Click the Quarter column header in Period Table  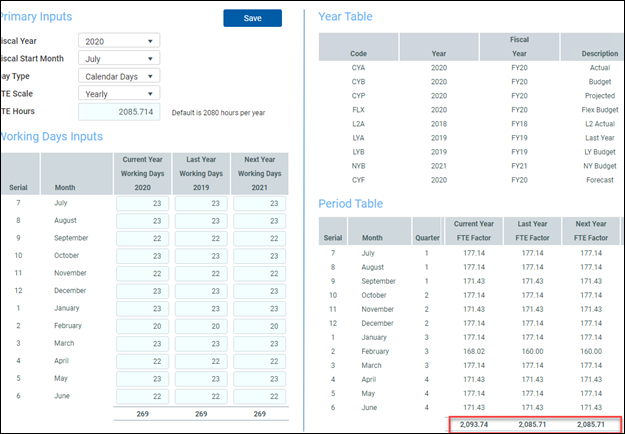(x=426, y=238)
